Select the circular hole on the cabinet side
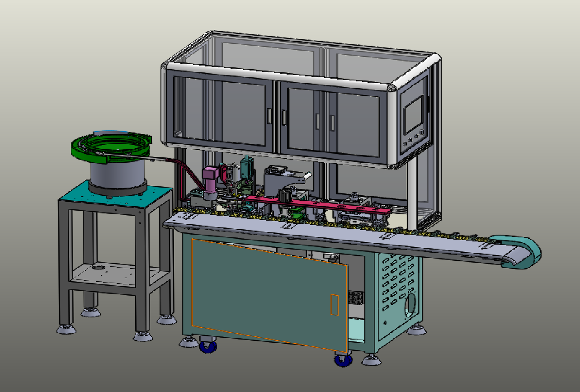The width and height of the screenshot is (580, 392). tap(410, 305)
